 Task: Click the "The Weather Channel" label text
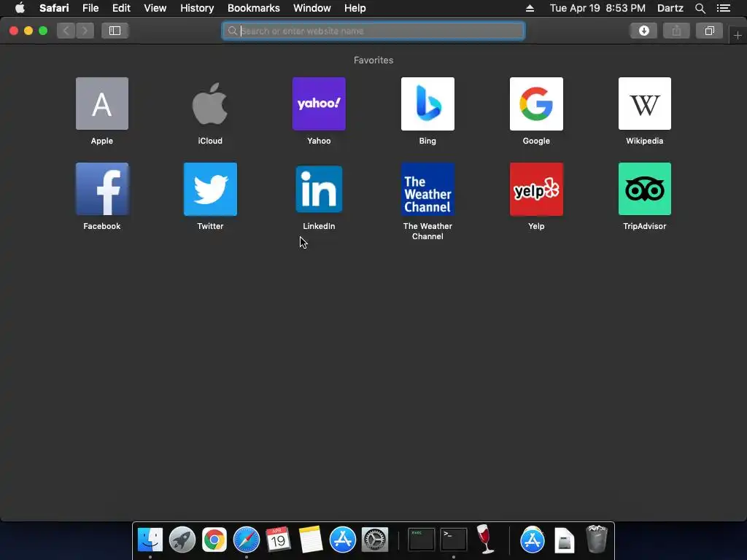[x=427, y=231]
